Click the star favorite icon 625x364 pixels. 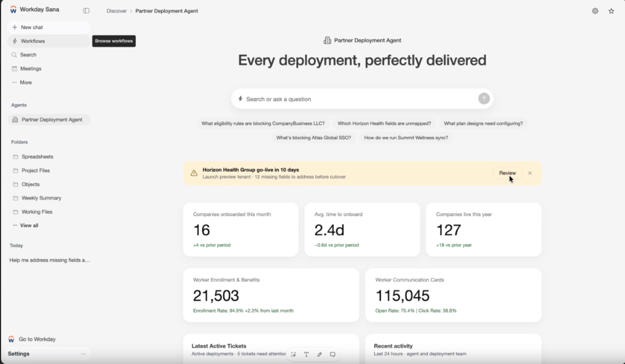(x=611, y=11)
